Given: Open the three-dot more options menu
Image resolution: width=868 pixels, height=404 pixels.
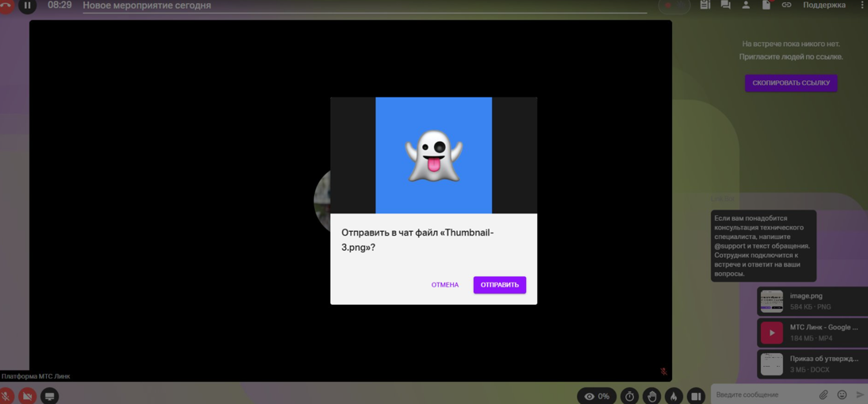Looking at the screenshot, I should point(862,5).
